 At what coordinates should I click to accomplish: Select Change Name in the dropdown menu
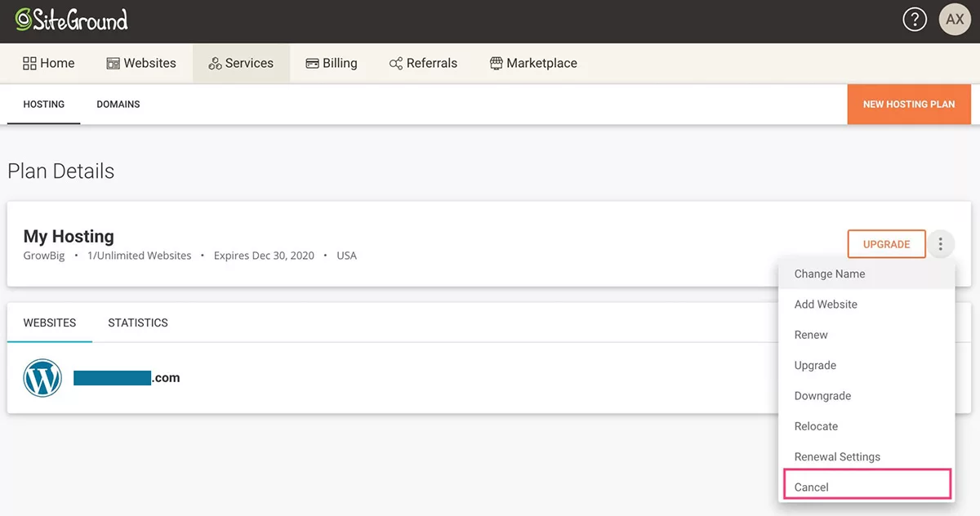830,274
